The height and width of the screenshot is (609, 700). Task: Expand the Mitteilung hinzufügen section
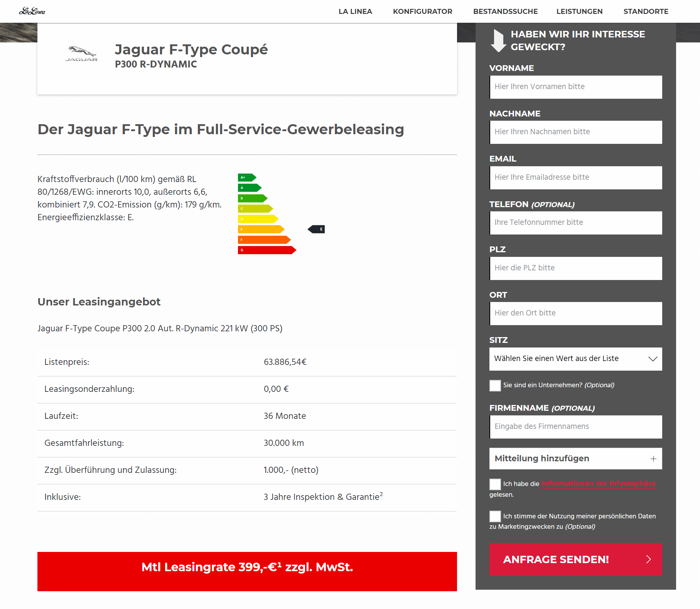pos(576,459)
